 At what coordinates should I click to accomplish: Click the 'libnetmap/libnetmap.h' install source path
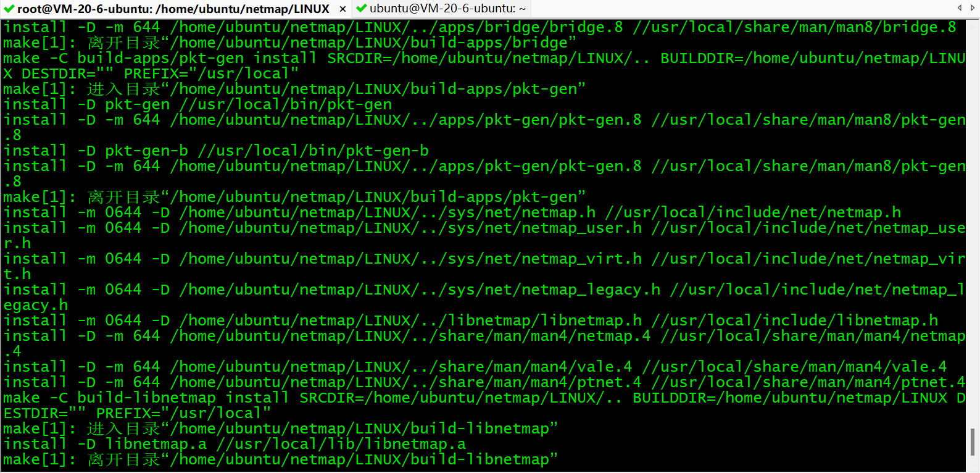click(411, 320)
